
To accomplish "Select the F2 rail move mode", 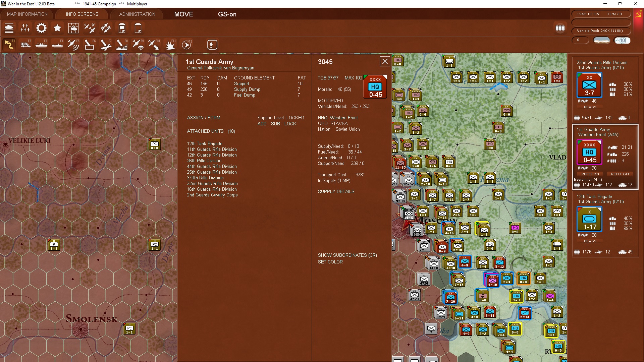I will (x=25, y=45).
